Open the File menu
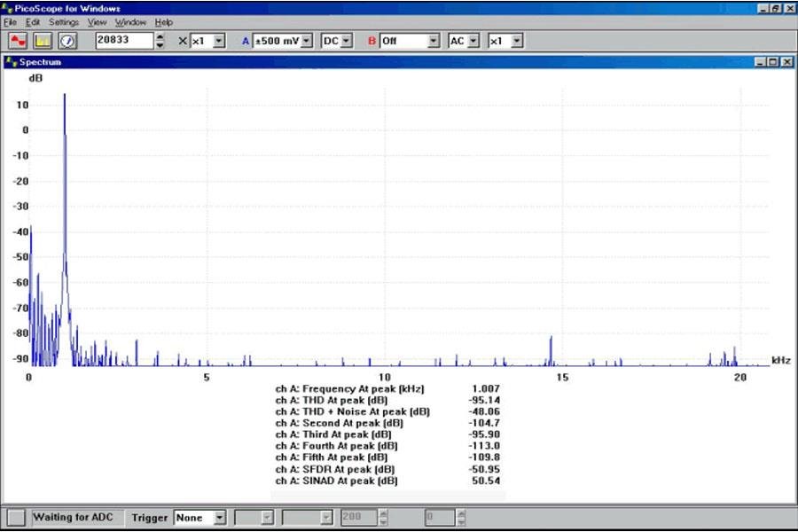 tap(11, 21)
